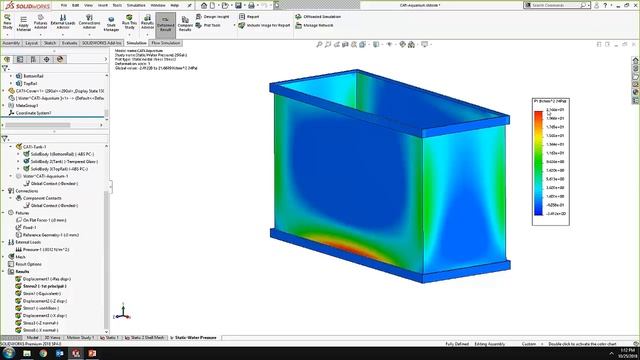Click the Zoom to Fit view icon

(x=319, y=44)
